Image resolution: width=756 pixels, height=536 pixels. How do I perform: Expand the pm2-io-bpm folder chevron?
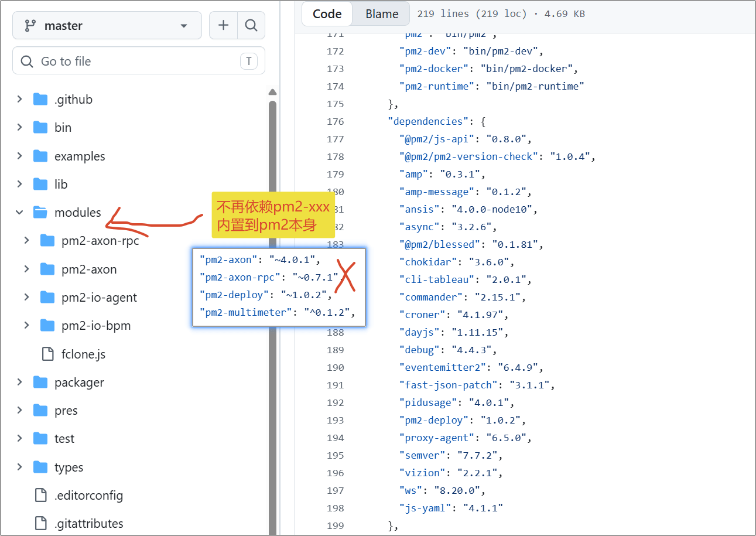[x=26, y=325]
